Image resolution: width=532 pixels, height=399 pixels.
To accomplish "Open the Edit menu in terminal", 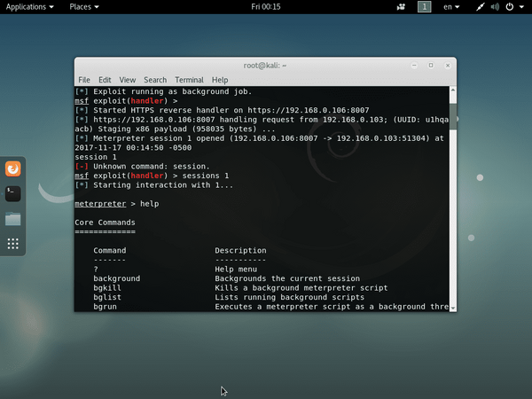I will tap(105, 80).
